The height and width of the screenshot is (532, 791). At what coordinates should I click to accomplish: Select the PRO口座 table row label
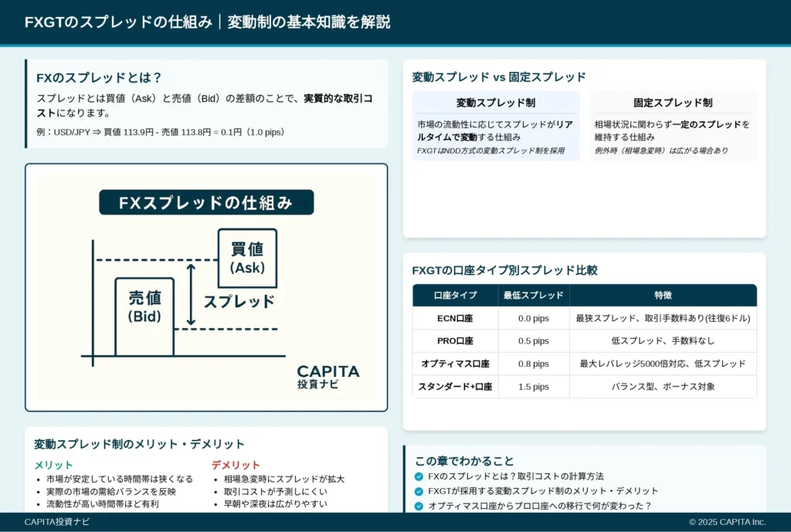tap(455, 341)
